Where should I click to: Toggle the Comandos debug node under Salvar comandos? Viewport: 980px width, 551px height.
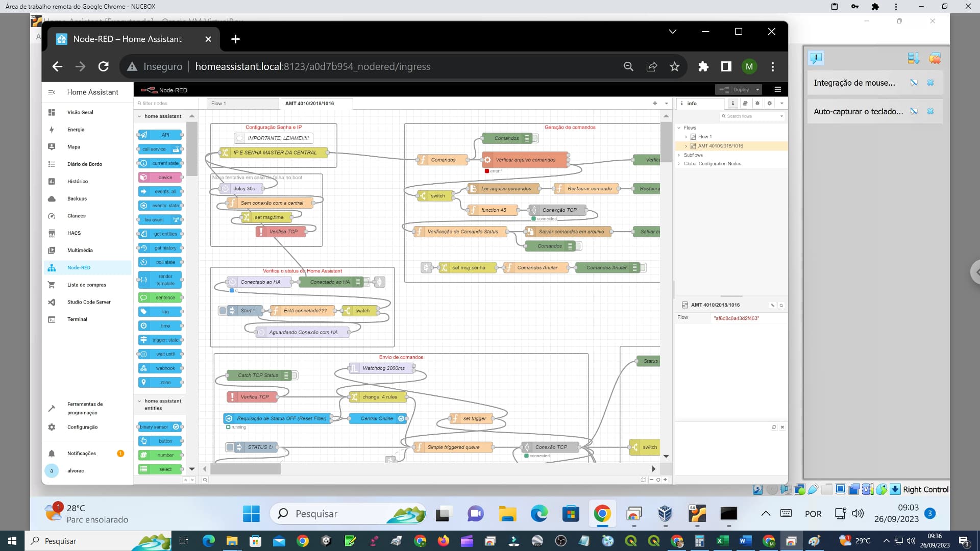click(x=578, y=246)
